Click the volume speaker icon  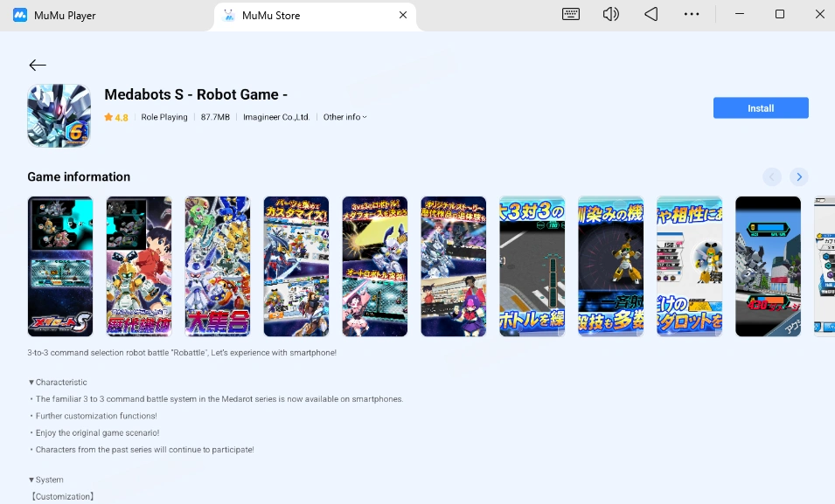(x=611, y=14)
